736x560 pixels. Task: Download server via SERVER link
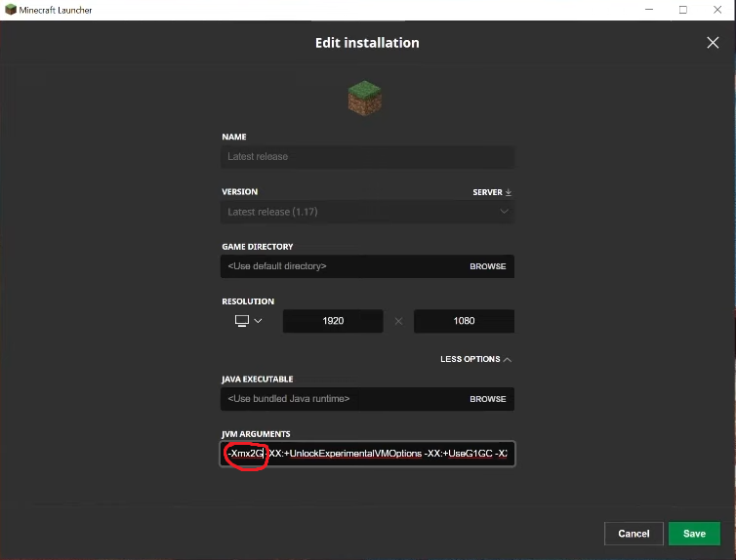pyautogui.click(x=492, y=192)
